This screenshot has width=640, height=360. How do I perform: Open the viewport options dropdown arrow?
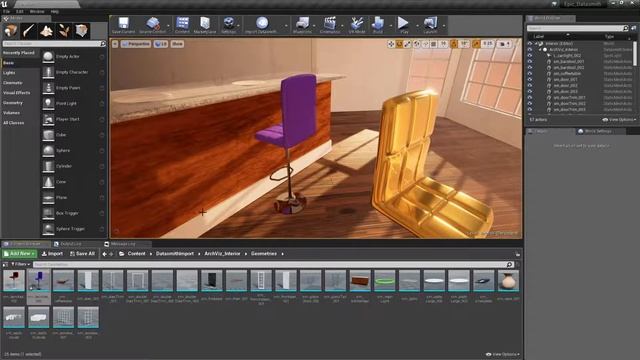coord(115,44)
